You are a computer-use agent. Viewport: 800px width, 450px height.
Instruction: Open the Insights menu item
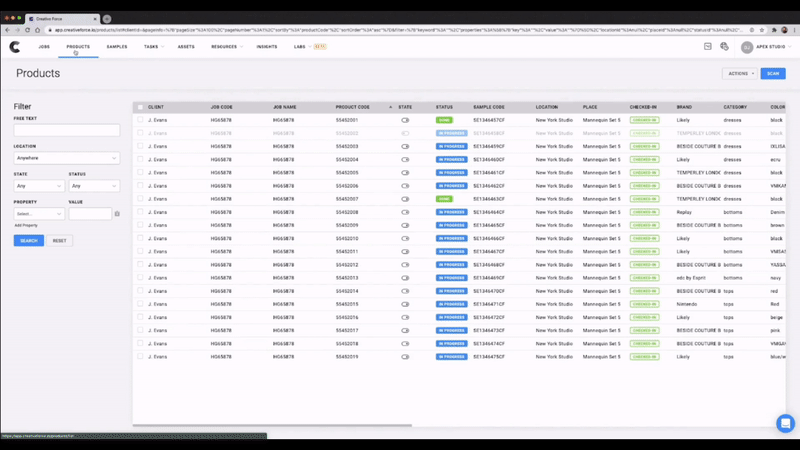click(266, 47)
